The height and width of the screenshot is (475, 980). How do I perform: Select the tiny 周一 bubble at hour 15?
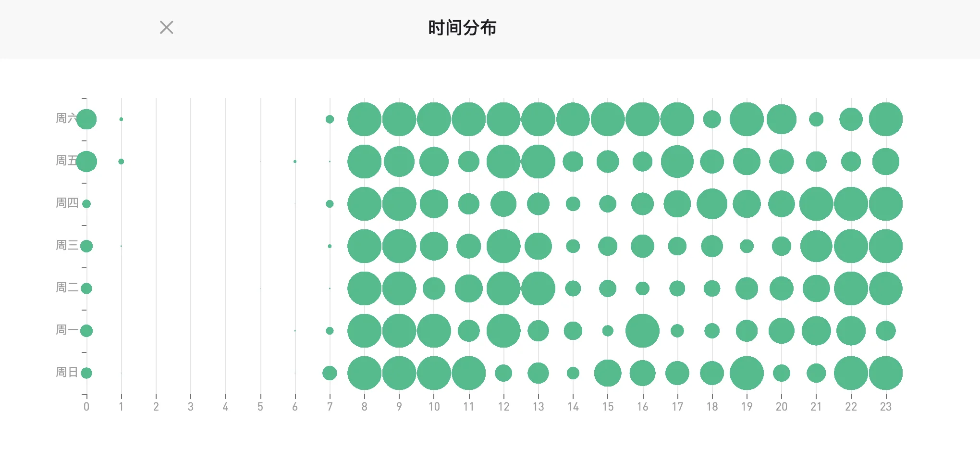coord(608,331)
